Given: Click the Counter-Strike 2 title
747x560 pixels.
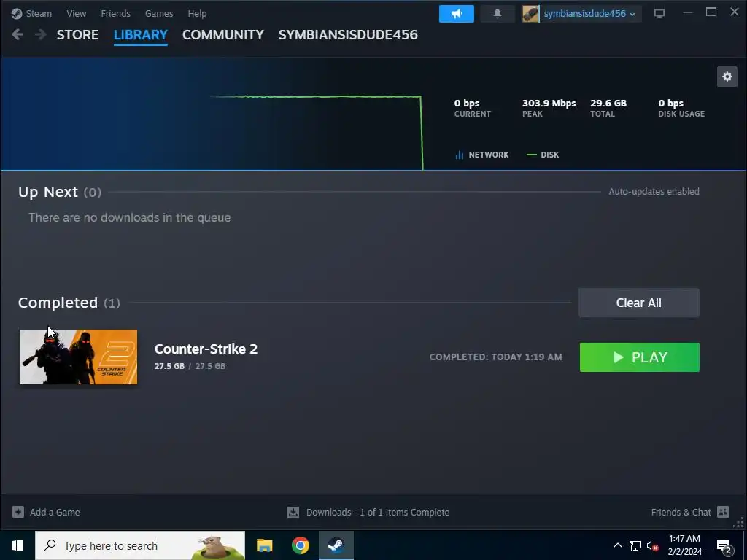Looking at the screenshot, I should pyautogui.click(x=206, y=349).
